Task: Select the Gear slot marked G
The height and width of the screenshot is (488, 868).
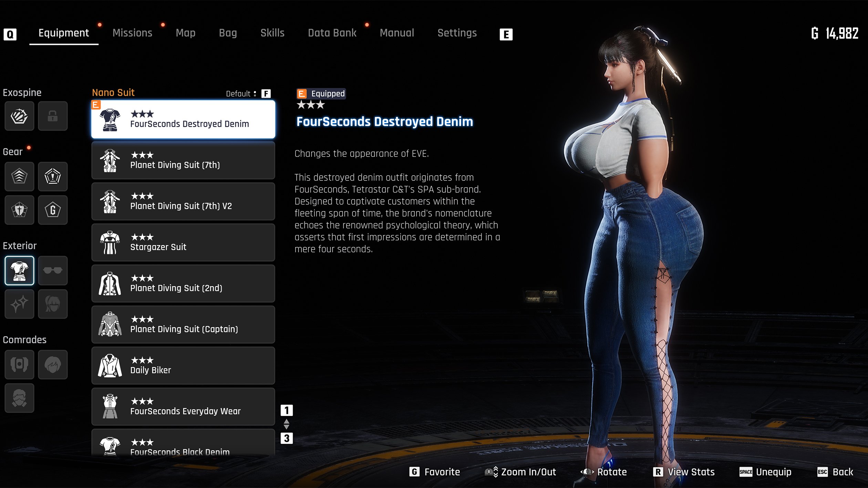Action: [52, 210]
